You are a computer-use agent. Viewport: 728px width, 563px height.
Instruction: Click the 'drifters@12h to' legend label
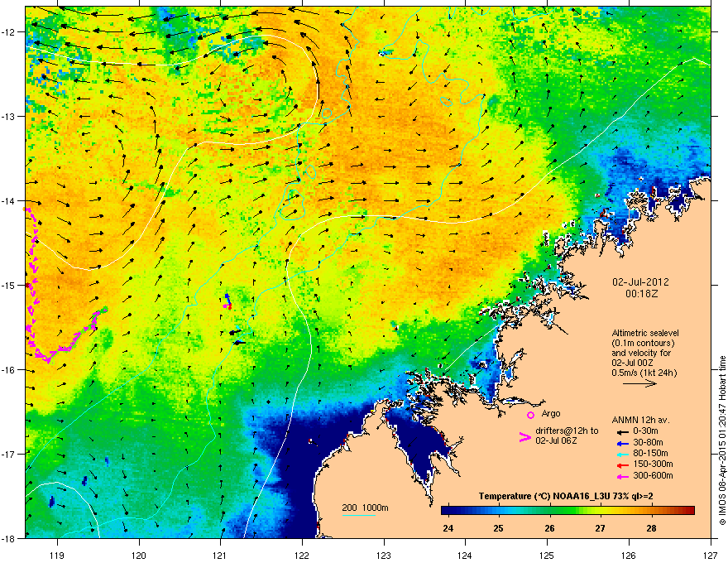pyautogui.click(x=567, y=431)
